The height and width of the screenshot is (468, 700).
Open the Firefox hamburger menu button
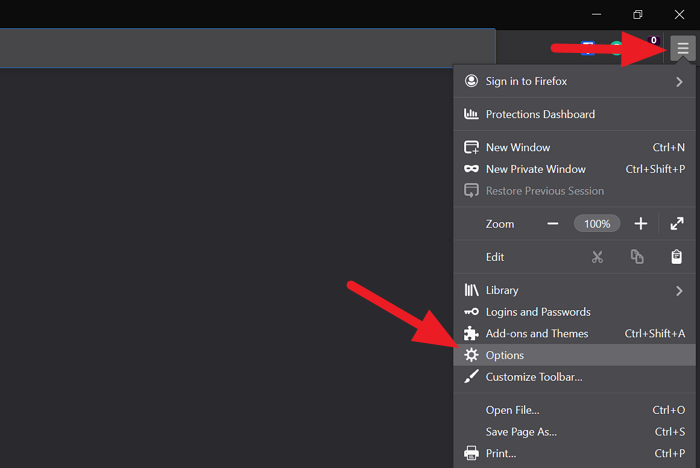683,48
